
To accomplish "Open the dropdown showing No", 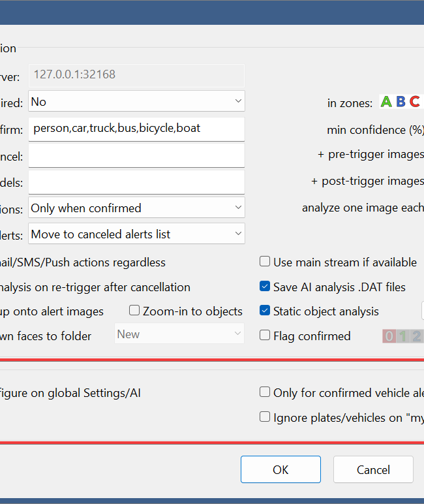I will coord(136,101).
